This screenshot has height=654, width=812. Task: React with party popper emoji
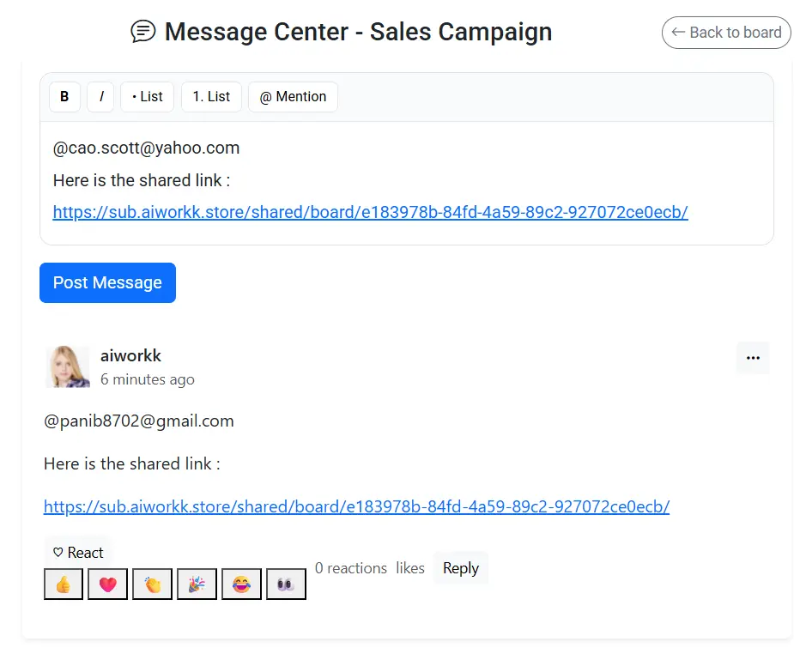click(197, 584)
